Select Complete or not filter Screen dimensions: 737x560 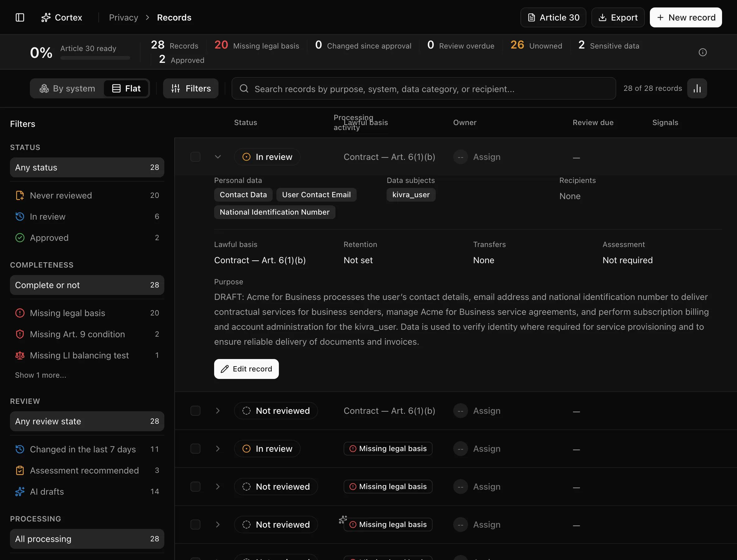pos(87,285)
